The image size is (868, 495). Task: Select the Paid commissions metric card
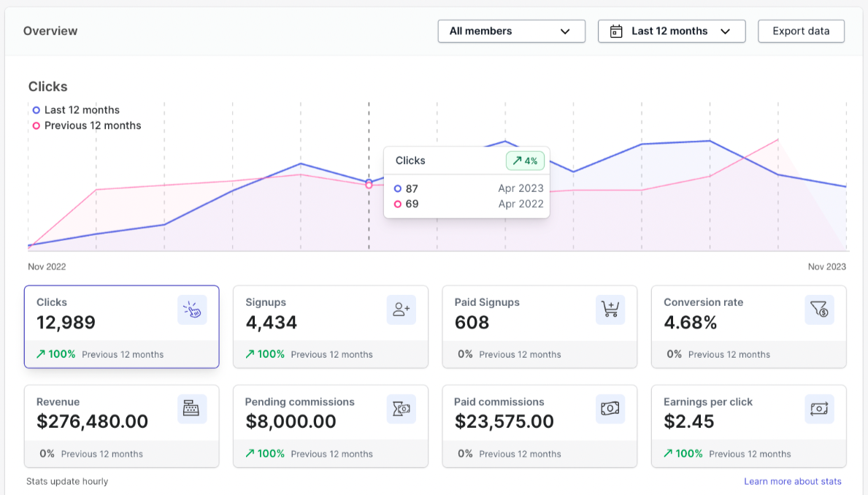click(539, 426)
